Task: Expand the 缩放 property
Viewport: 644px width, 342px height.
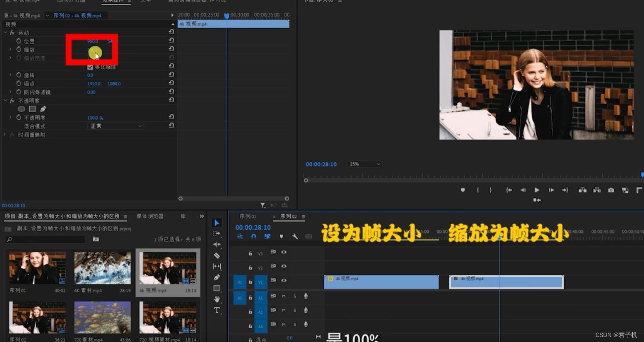Action: pyautogui.click(x=10, y=49)
